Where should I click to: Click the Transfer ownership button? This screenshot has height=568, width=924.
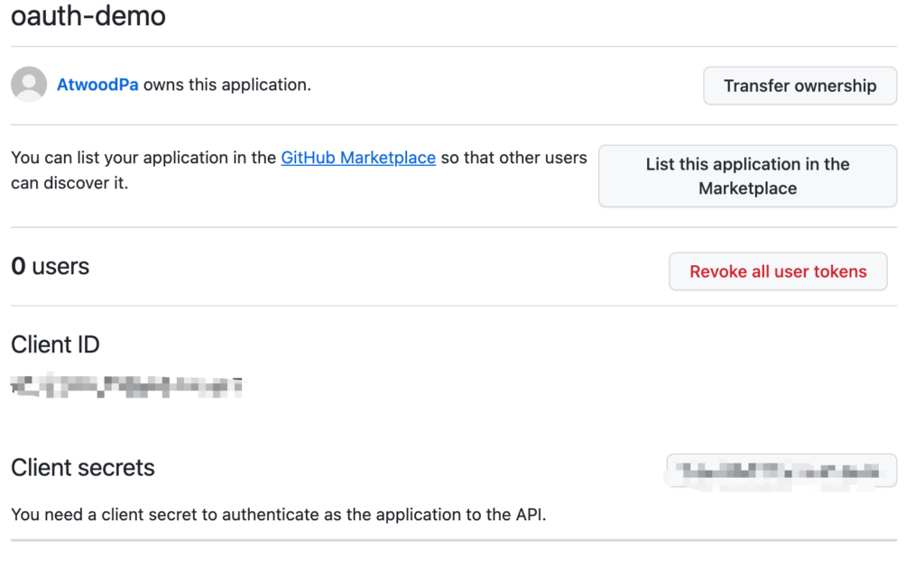pyautogui.click(x=799, y=86)
